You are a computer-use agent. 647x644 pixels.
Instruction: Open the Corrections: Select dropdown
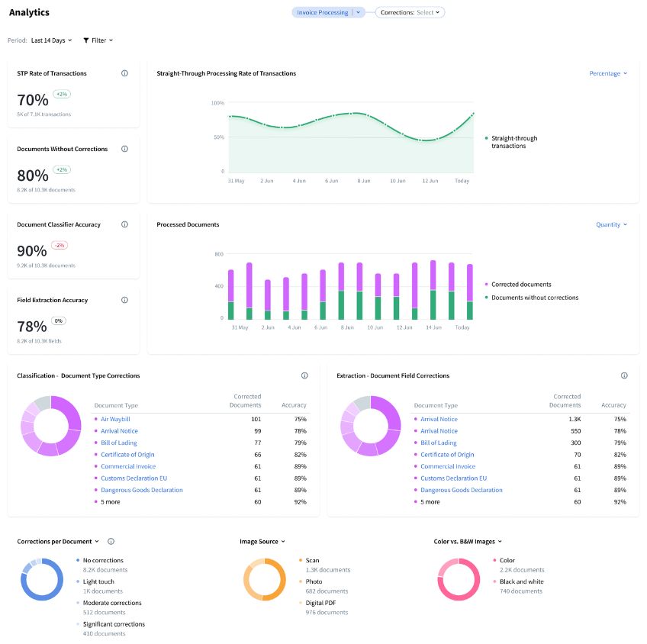pyautogui.click(x=410, y=12)
